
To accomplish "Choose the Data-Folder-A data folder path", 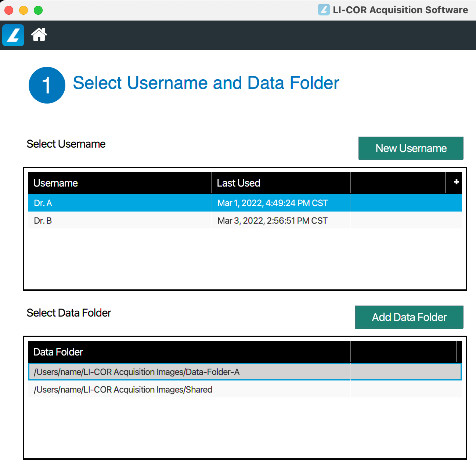I will (137, 372).
